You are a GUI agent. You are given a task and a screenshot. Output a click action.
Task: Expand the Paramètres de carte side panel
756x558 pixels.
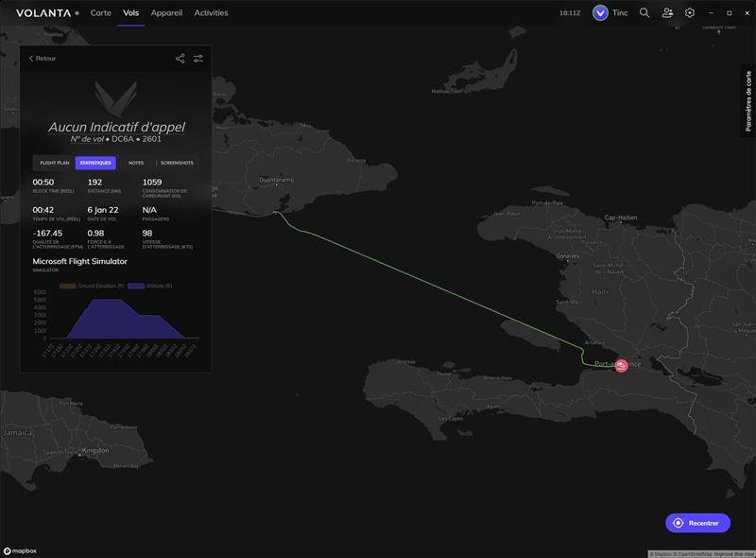point(748,101)
